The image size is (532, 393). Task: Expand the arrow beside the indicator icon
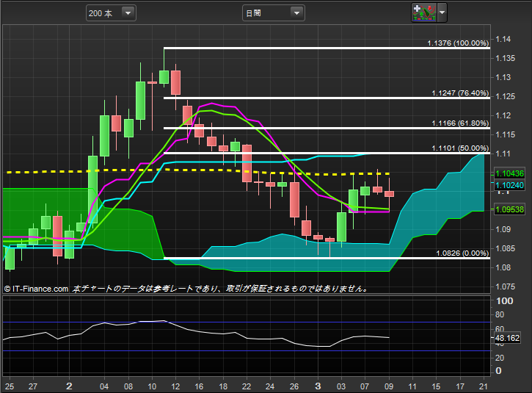[442, 12]
